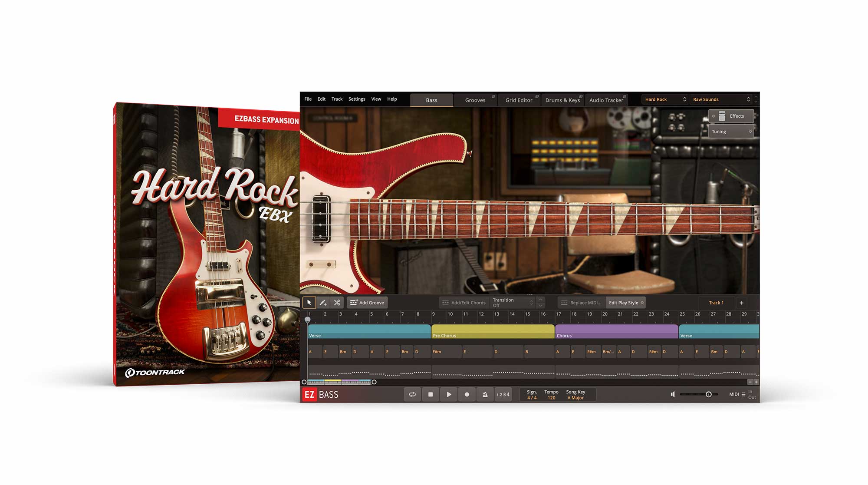Open the Settings menu
This screenshot has height=485, width=868.
tap(357, 99)
